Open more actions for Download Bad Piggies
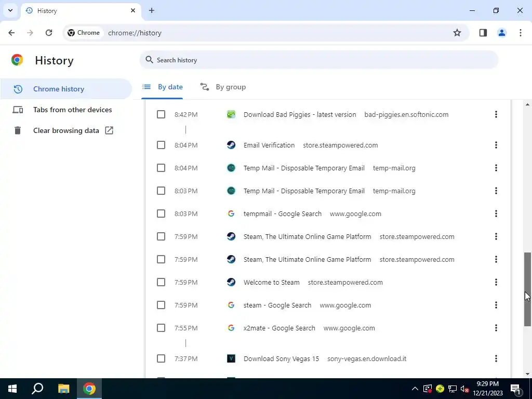Image resolution: width=532 pixels, height=399 pixels. 496,114
